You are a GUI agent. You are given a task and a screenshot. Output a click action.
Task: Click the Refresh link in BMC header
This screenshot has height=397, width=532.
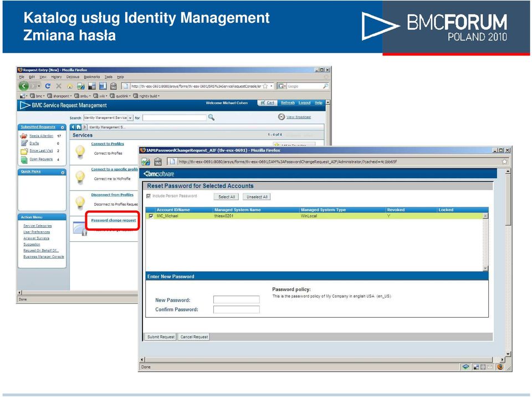(288, 103)
